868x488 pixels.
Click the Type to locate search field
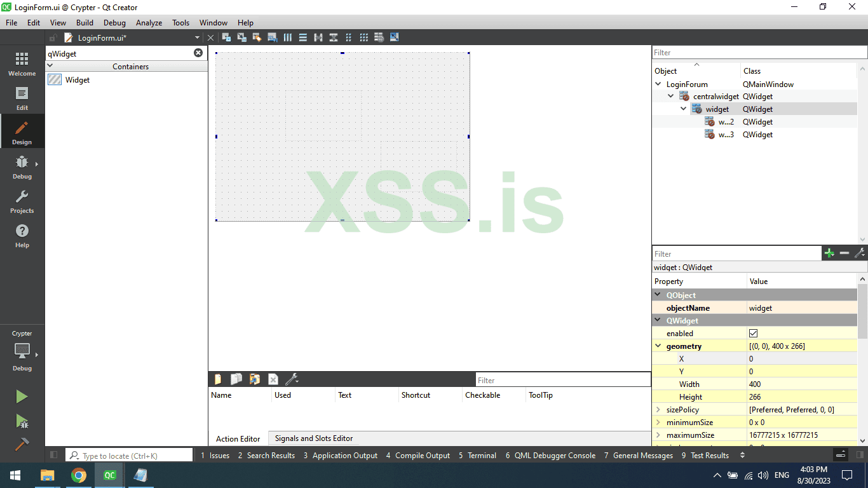pyautogui.click(x=127, y=455)
